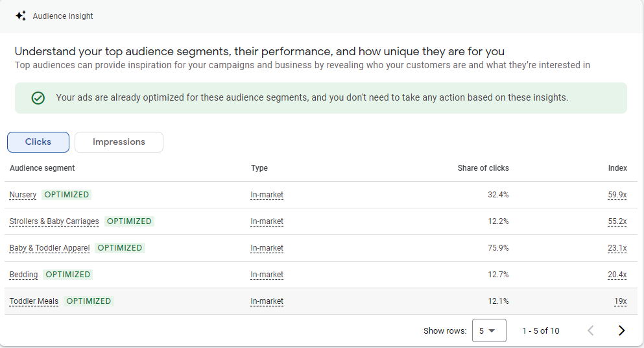
Task: Click the green checkmark optimization icon
Action: point(38,98)
